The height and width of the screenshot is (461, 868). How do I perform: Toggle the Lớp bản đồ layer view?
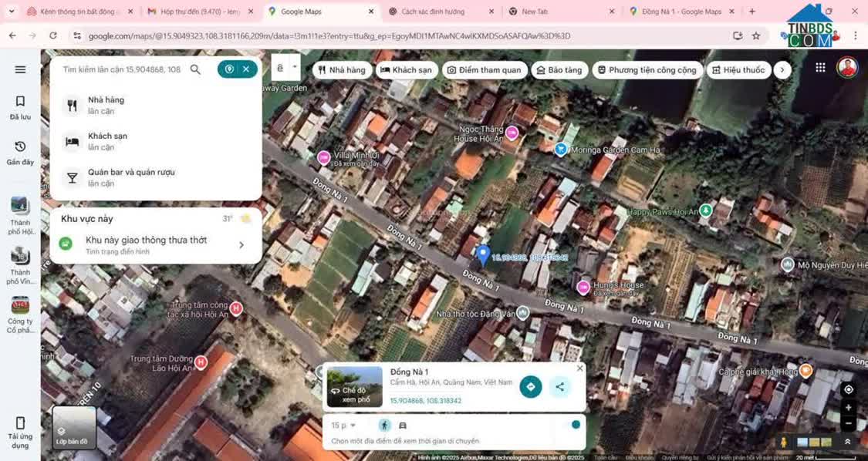coord(73,428)
